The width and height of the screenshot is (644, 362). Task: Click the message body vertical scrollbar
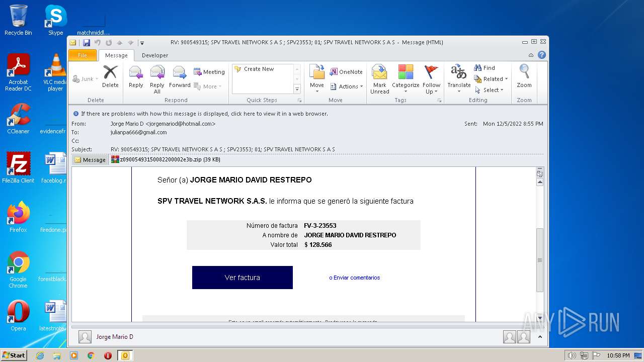tap(540, 260)
